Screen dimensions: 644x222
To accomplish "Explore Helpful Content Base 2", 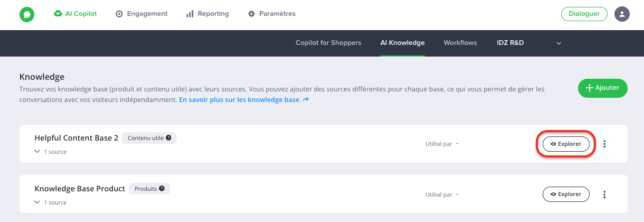I will point(566,144).
